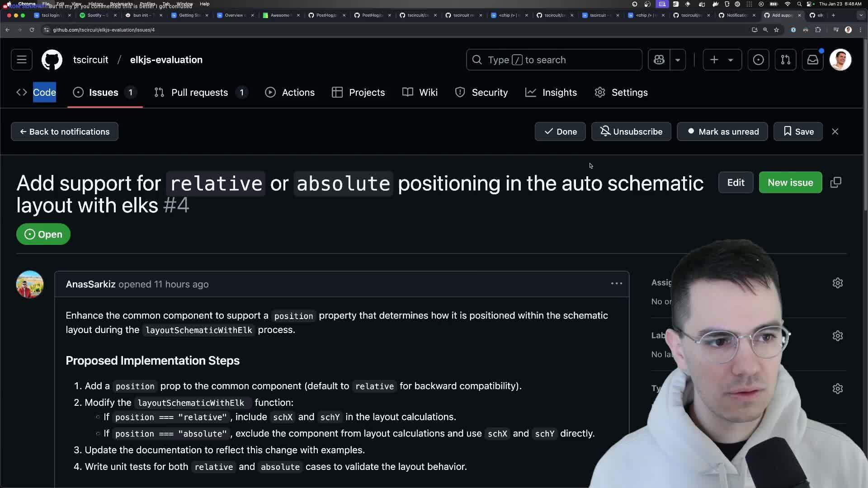Screen dimensions: 868x488
Task: Copy issue link with copy icon
Action: coord(835,183)
